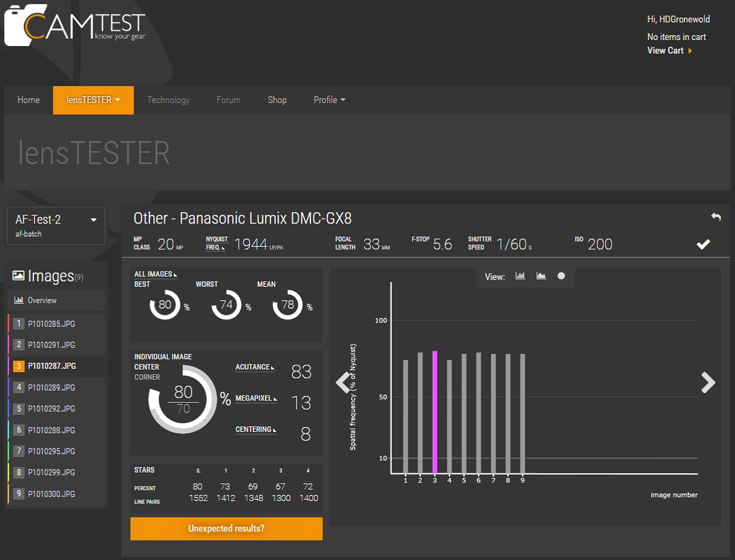Screen dimensions: 735x560
Task: Select image P1010292.JPG
Action: [x=56, y=408]
